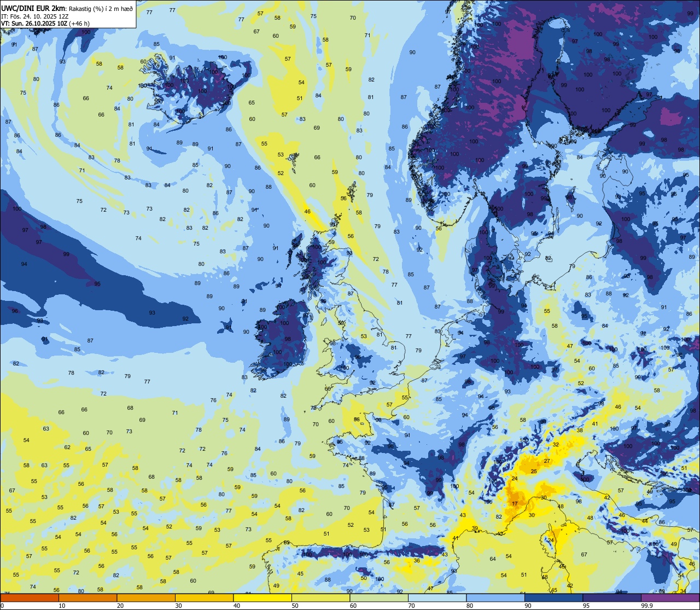Select the medium blue 80–90 legend segment
The width and height of the screenshot is (700, 610).
point(496,598)
